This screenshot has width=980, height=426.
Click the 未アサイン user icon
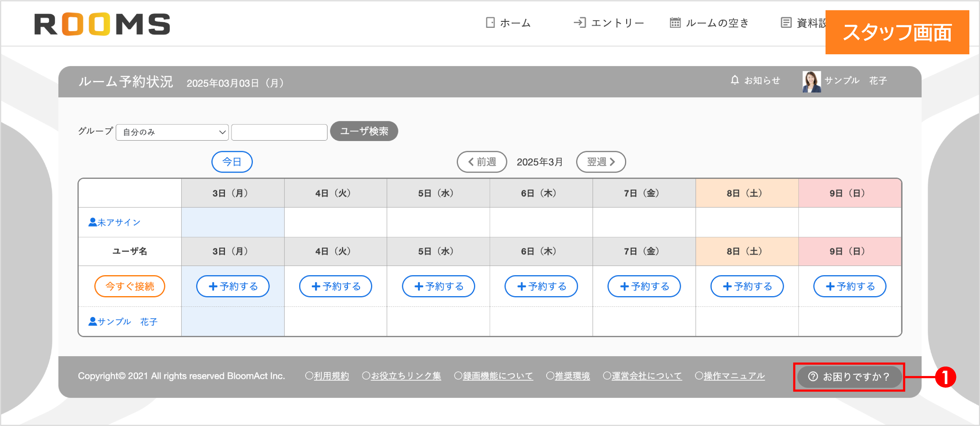[92, 222]
